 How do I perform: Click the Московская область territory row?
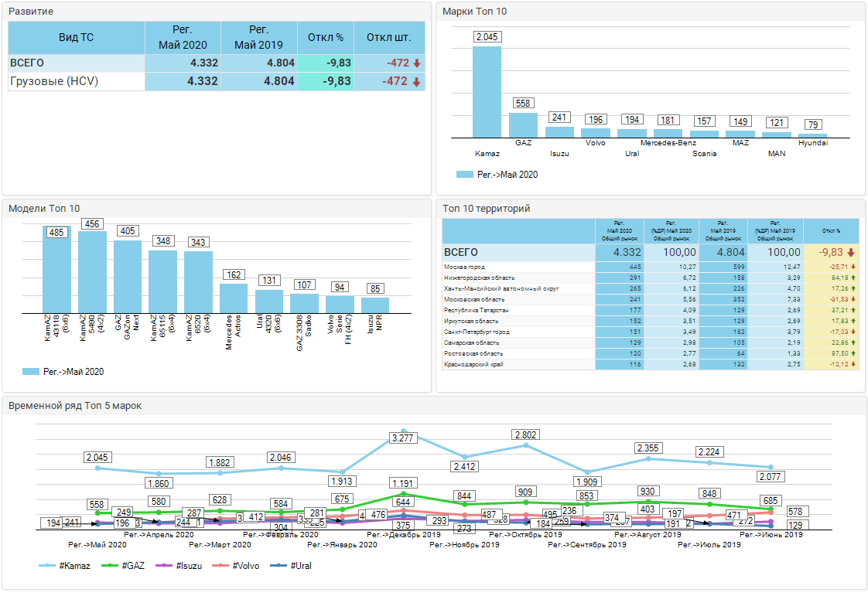[x=651, y=299]
